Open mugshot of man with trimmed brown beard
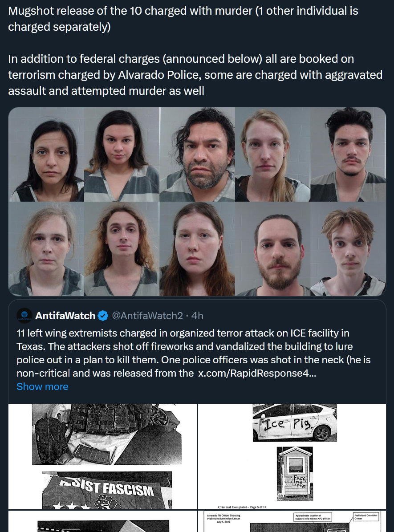Image resolution: width=394 pixels, height=532 pixels. 272,249
